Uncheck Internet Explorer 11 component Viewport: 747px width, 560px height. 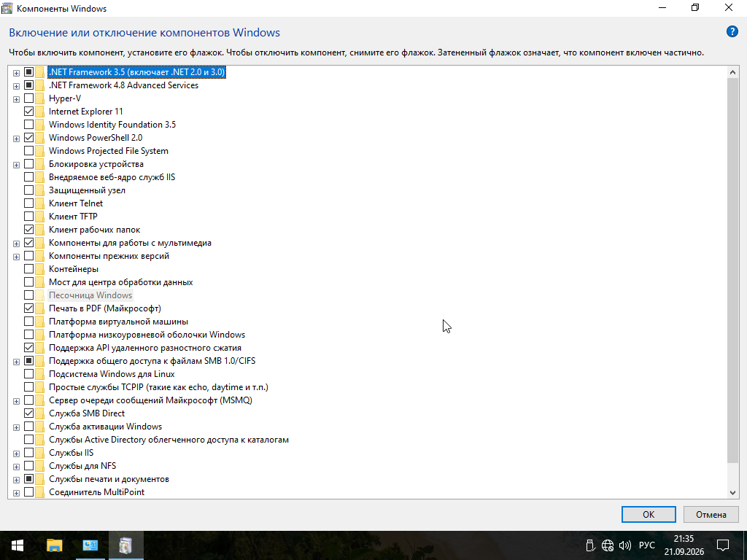tap(28, 112)
